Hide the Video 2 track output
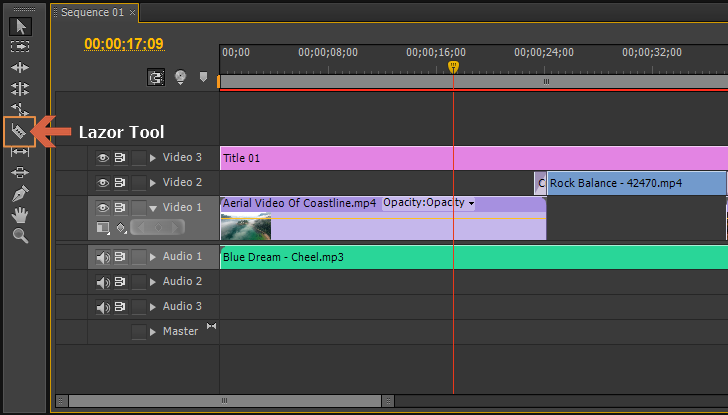 [x=103, y=183]
